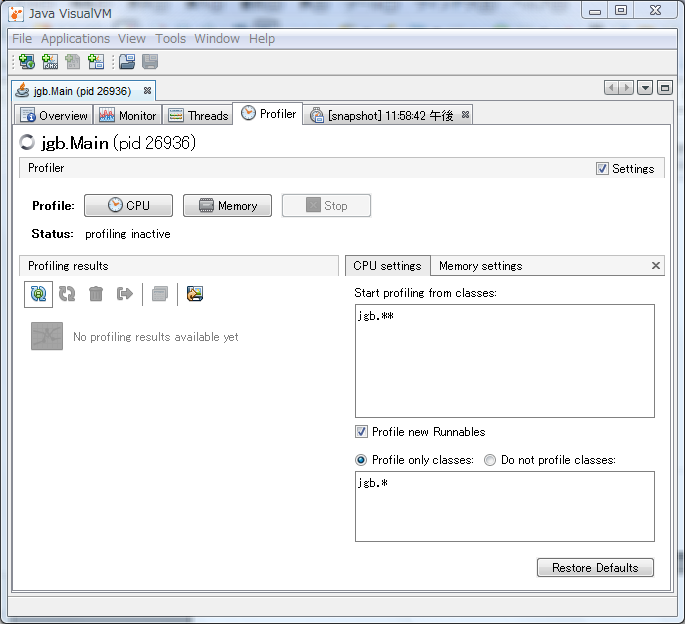Maximize the document window area

click(x=664, y=88)
